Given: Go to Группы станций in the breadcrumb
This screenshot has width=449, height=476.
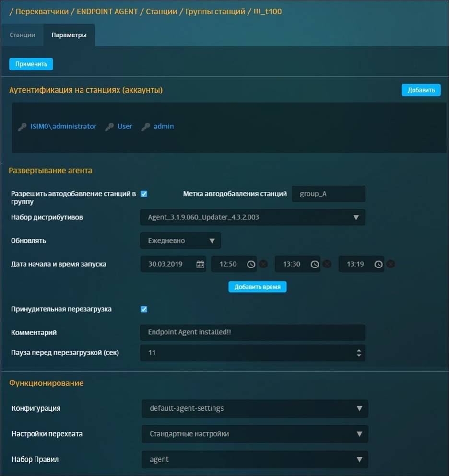Looking at the screenshot, I should [x=215, y=12].
